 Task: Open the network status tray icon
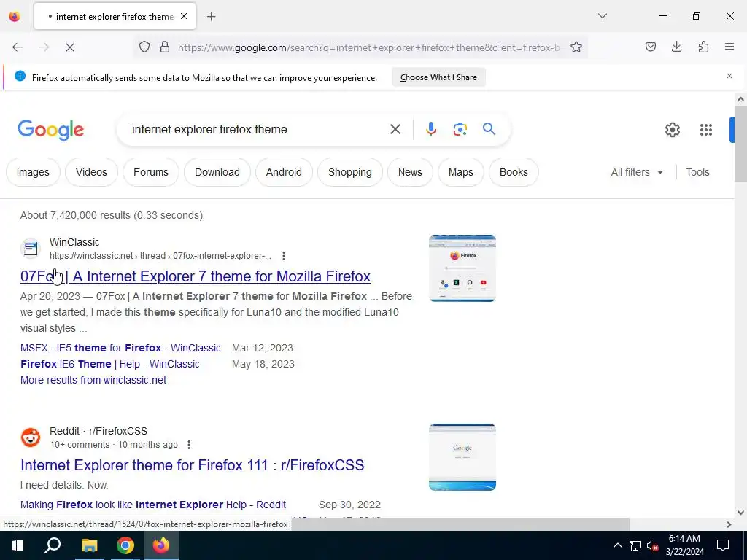click(x=635, y=545)
